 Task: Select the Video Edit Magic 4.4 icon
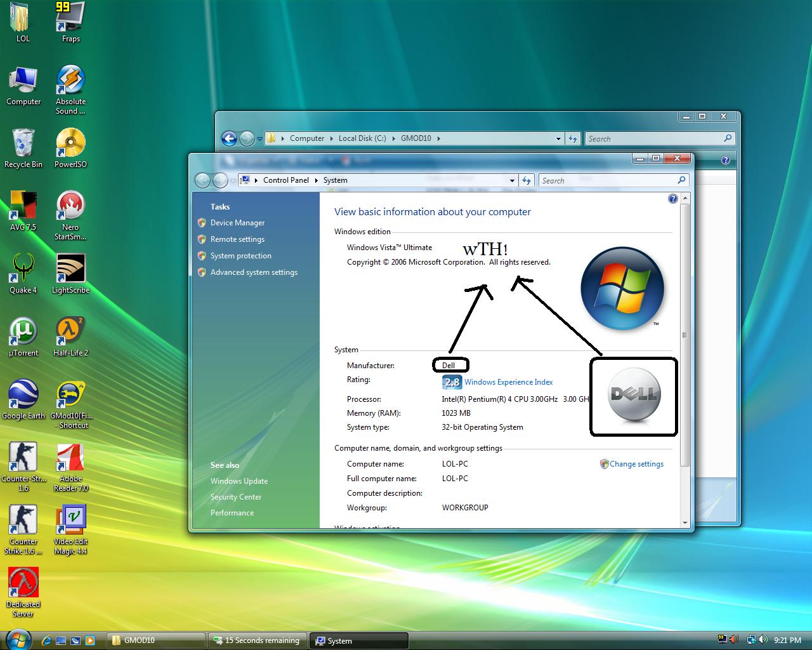(x=70, y=530)
